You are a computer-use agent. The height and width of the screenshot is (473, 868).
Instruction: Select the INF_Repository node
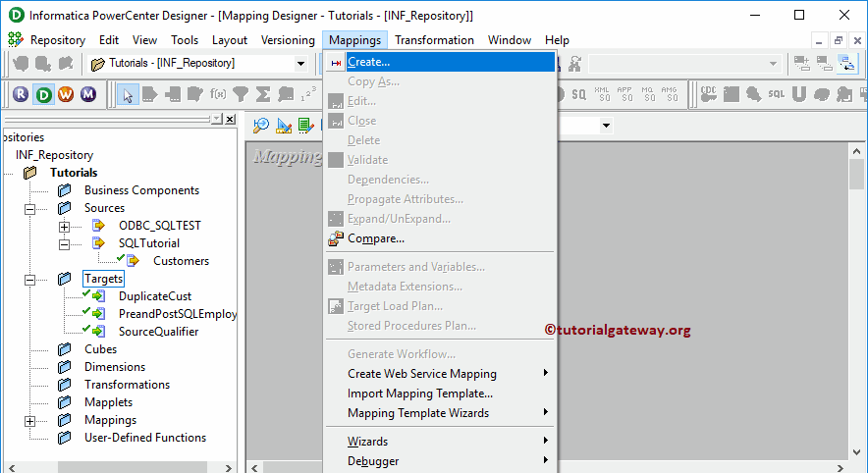point(54,155)
